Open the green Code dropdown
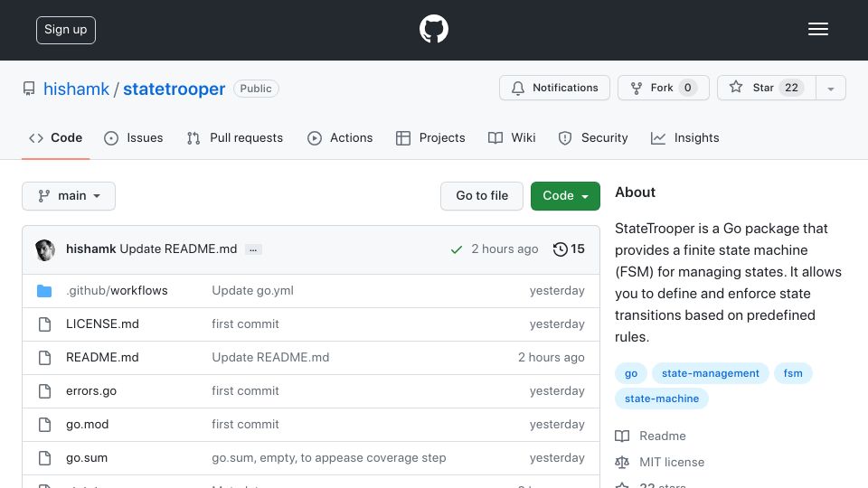 [565, 196]
